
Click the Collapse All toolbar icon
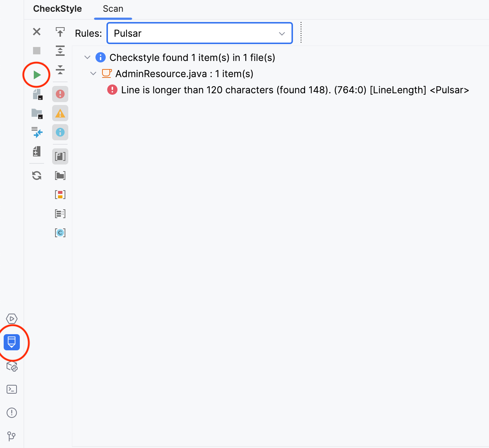60,69
